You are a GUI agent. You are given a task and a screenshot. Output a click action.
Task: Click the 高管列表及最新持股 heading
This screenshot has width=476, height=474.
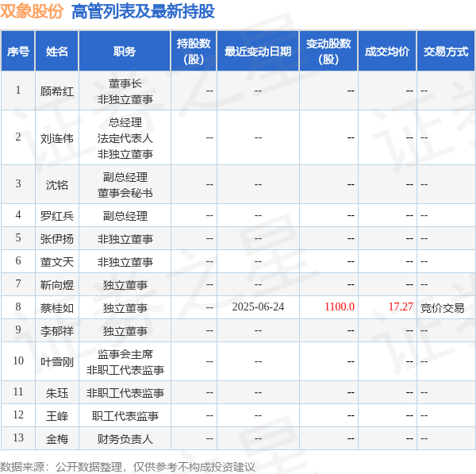pyautogui.click(x=143, y=12)
